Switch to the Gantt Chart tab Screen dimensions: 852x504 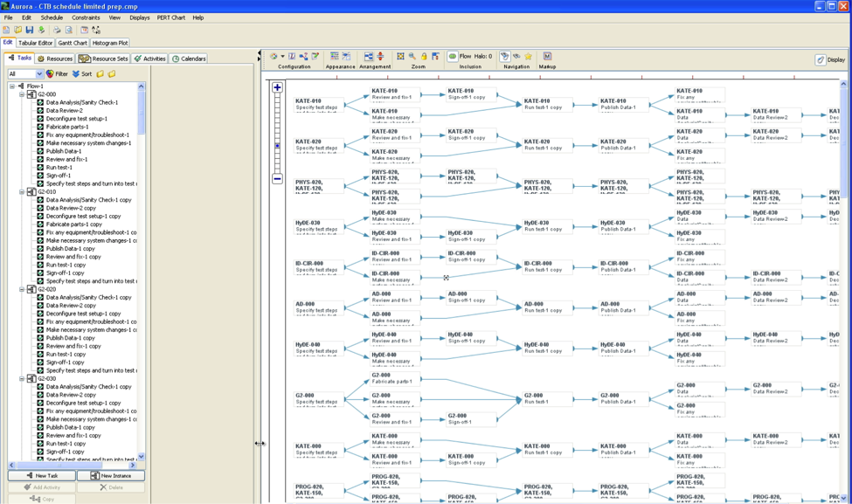73,43
